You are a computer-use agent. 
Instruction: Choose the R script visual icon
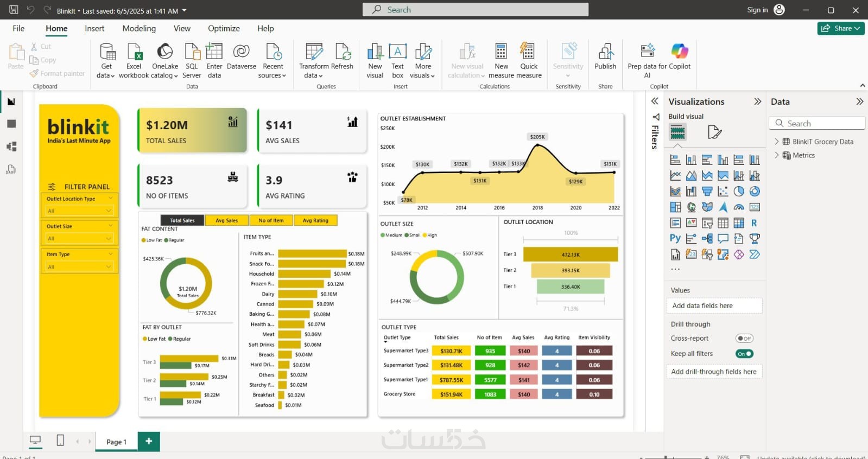[754, 223]
